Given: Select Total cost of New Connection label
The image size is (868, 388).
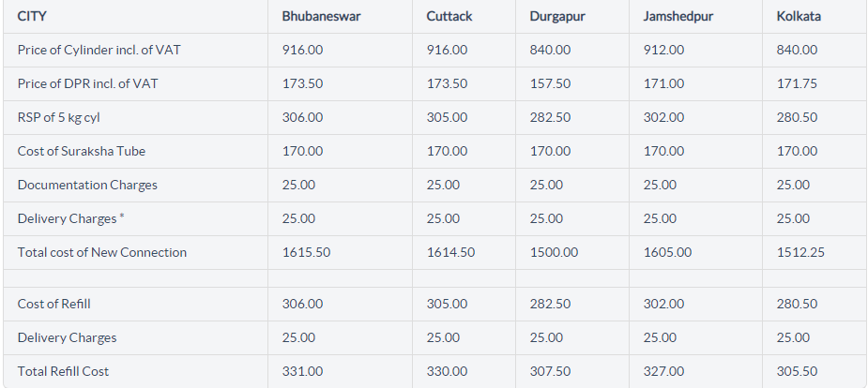Looking at the screenshot, I should tap(102, 253).
